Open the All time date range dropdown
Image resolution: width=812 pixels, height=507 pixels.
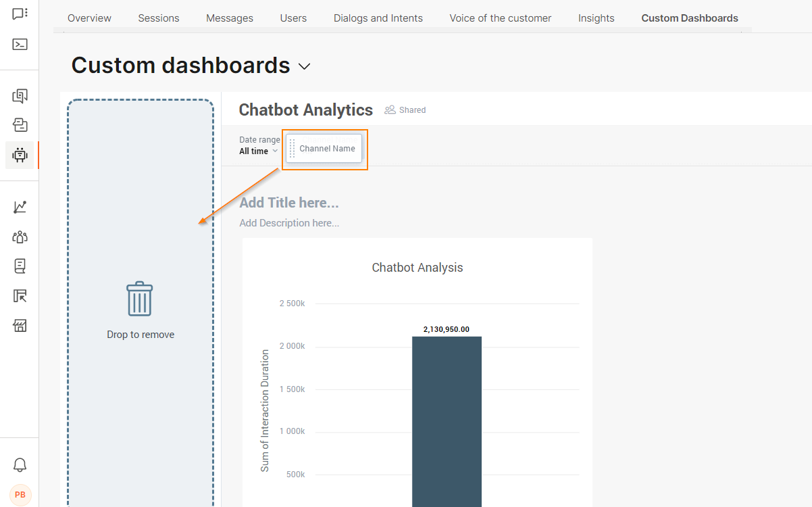[x=257, y=151]
